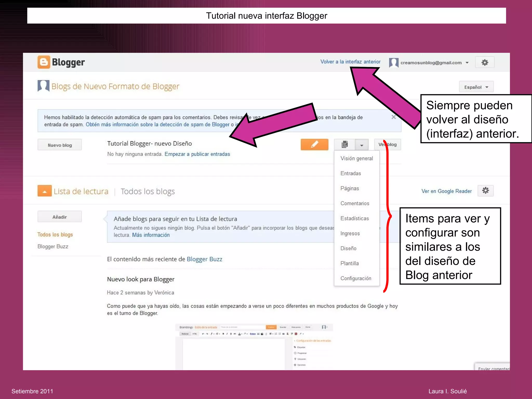This screenshot has width=532, height=399.
Task: Select Configuración from the dropdown menu
Action: coord(357,278)
